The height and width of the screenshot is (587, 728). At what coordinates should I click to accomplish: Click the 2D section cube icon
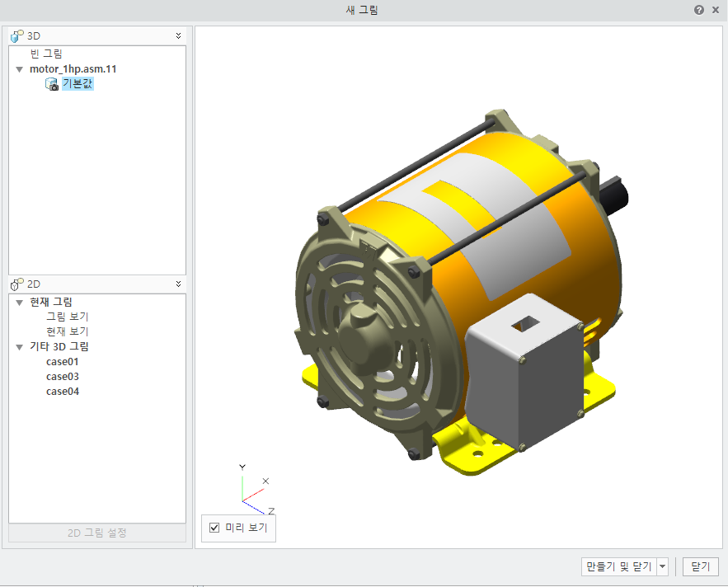pyautogui.click(x=17, y=284)
